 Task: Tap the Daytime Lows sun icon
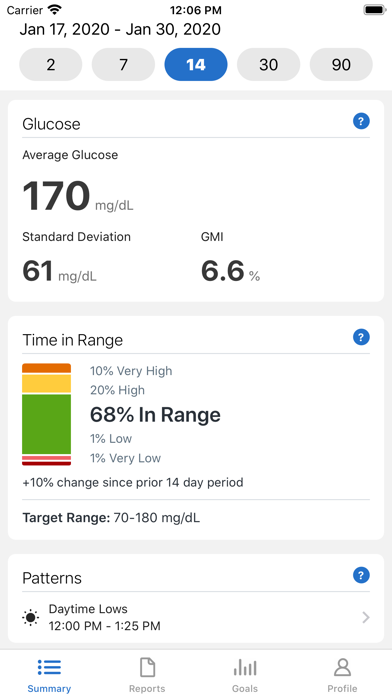click(x=31, y=617)
